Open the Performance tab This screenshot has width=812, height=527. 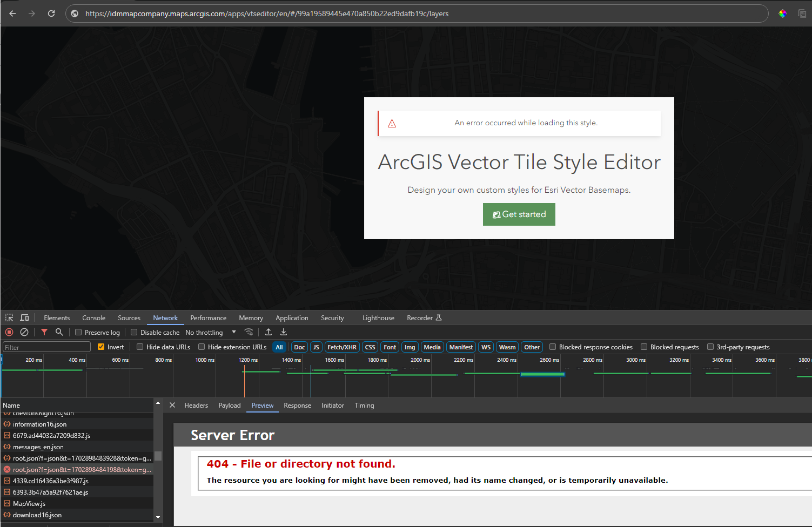point(209,318)
